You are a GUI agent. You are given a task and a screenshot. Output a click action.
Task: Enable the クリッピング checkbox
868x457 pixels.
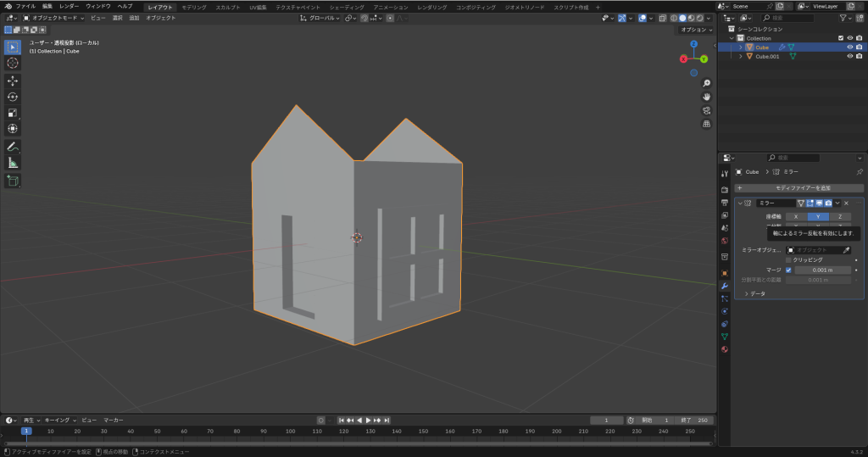click(788, 259)
